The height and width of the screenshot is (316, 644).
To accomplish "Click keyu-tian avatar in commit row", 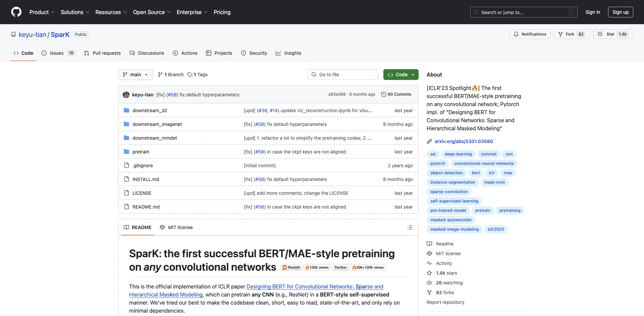I will pos(126,95).
